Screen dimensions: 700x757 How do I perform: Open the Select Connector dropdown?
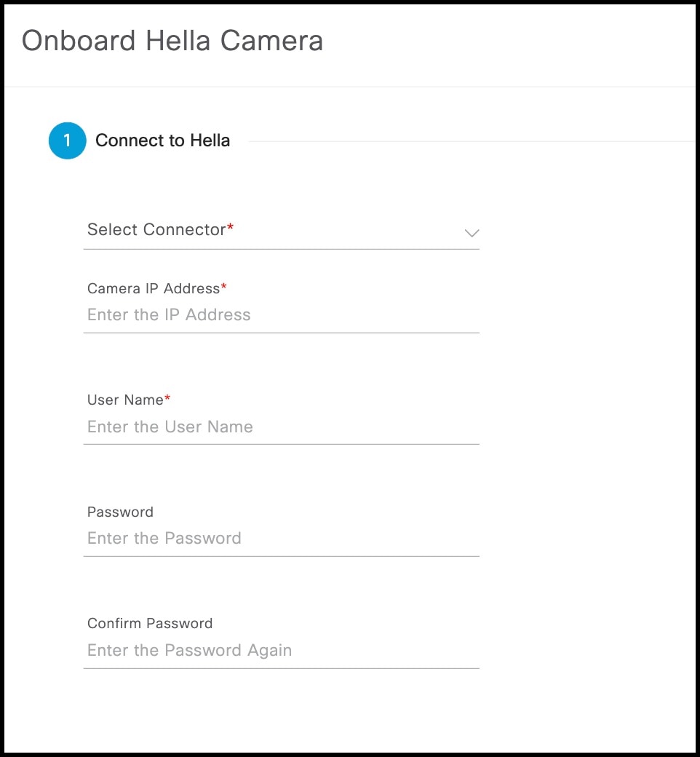click(x=282, y=233)
